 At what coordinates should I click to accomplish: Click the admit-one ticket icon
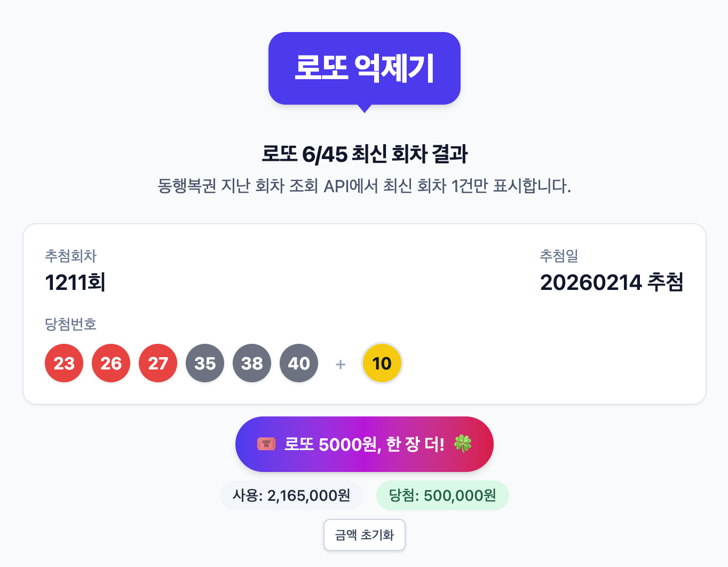[x=266, y=444]
